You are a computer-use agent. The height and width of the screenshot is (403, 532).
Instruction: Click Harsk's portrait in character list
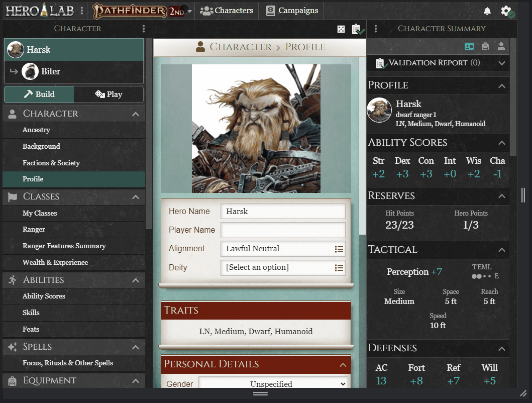(x=16, y=50)
